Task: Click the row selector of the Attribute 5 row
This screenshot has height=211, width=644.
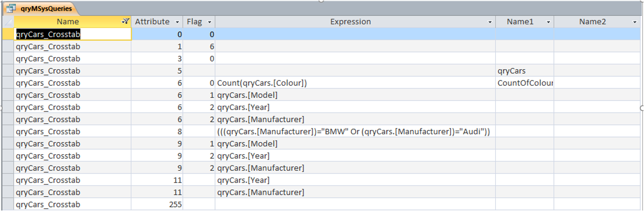Action: 7,71
